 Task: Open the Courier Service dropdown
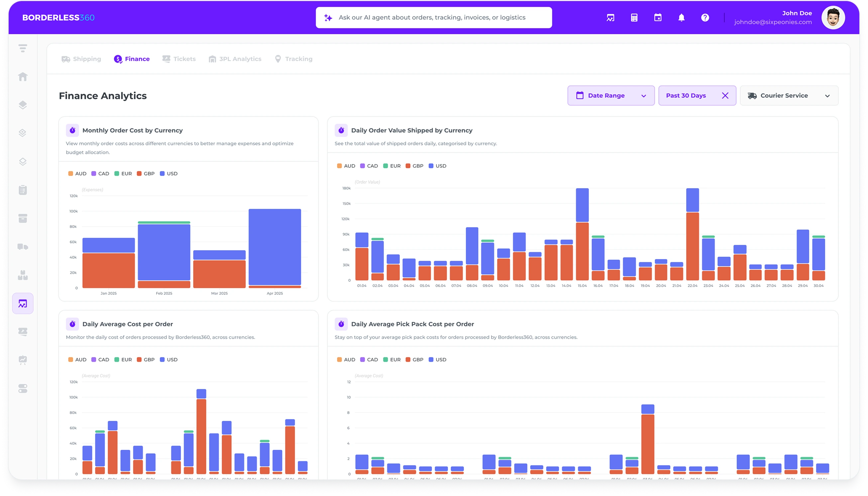tap(789, 96)
